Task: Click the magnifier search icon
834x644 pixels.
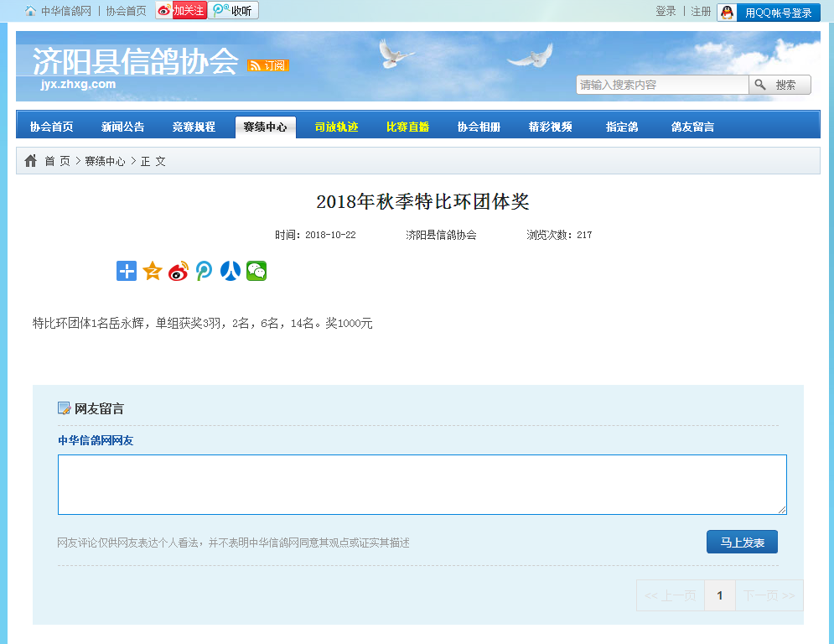Action: point(760,85)
